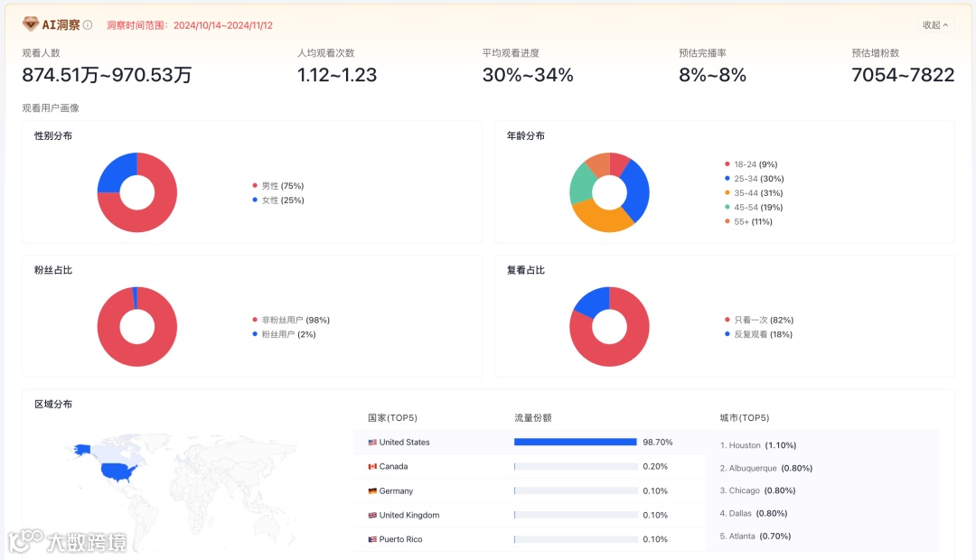Click the 平均观看进度 value 30%~34%

[528, 75]
